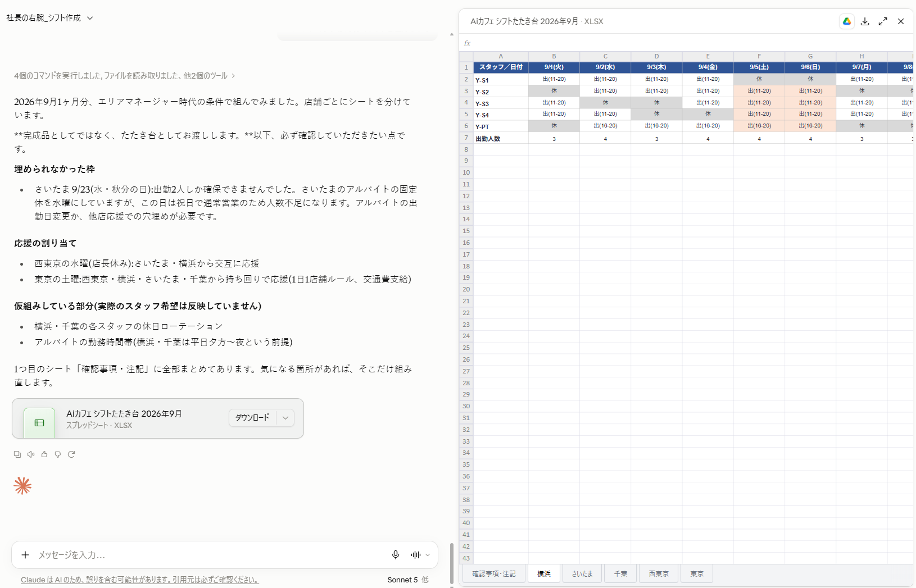This screenshot has width=916, height=588.
Task: Switch to the 横浜 sheet tab
Action: point(544,574)
